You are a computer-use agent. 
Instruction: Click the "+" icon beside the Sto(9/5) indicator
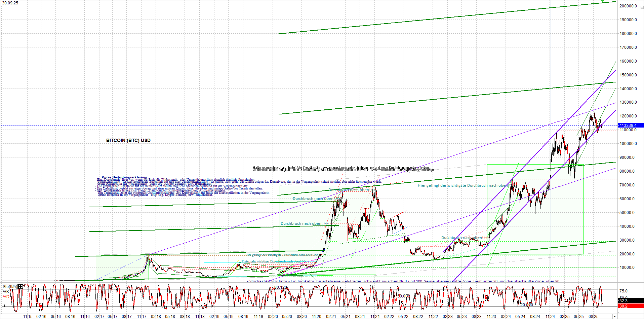20,287
